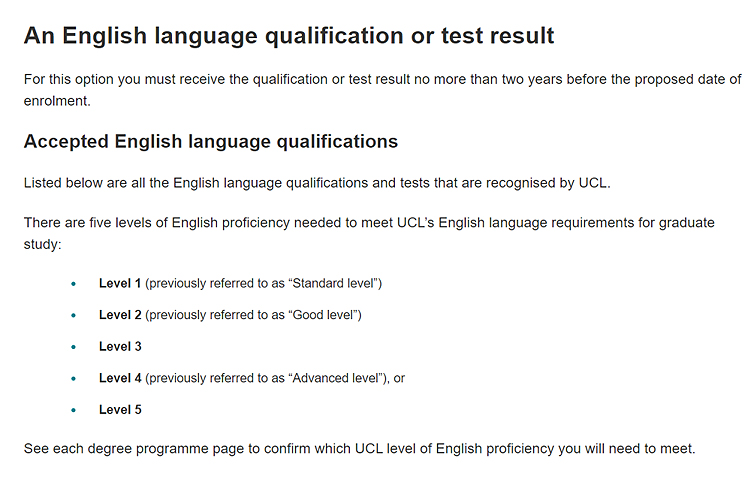Select the bold "Level 2" label
Viewport: 751px width, 479px height.
click(120, 315)
